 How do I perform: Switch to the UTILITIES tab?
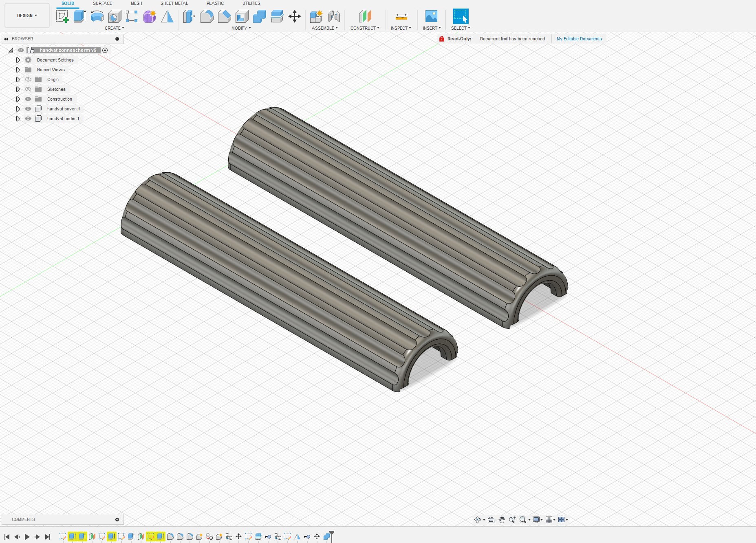pyautogui.click(x=251, y=3)
